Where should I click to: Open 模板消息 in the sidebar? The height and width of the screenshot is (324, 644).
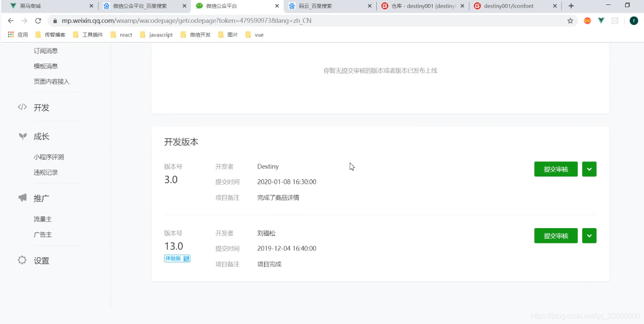(46, 66)
